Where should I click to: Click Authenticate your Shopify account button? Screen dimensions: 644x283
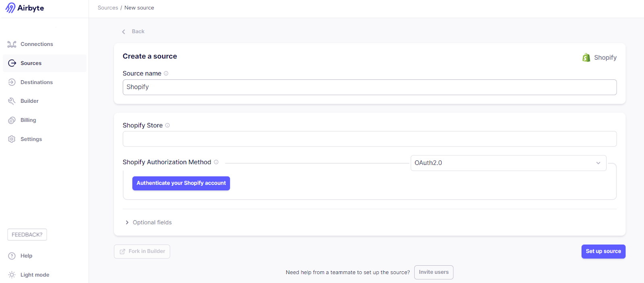pyautogui.click(x=181, y=183)
